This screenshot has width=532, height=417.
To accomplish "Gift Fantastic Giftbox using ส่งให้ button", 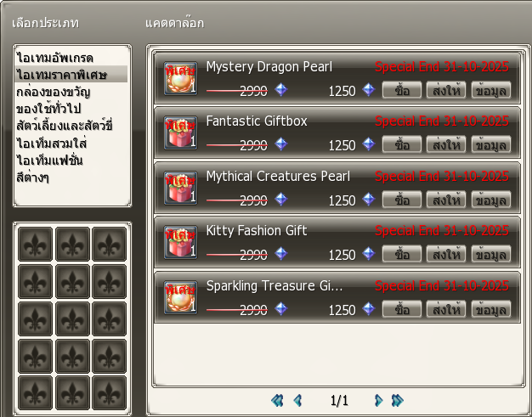I will tap(446, 144).
